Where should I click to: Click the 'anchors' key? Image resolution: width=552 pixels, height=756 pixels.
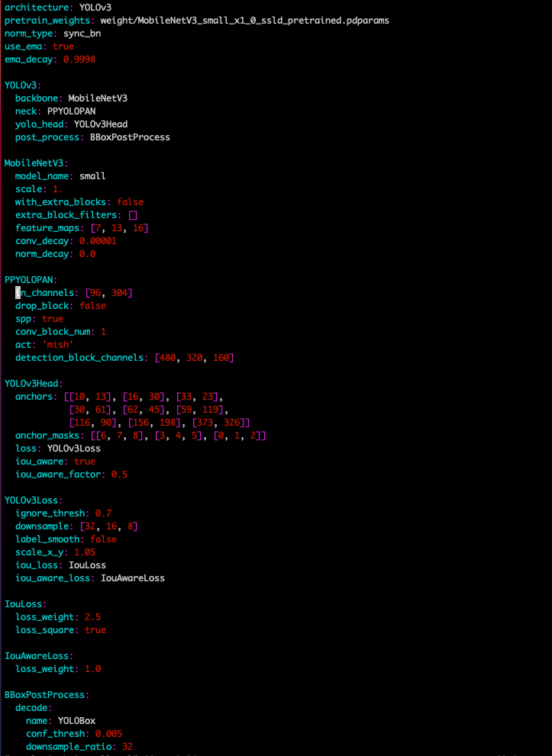[x=34, y=397]
